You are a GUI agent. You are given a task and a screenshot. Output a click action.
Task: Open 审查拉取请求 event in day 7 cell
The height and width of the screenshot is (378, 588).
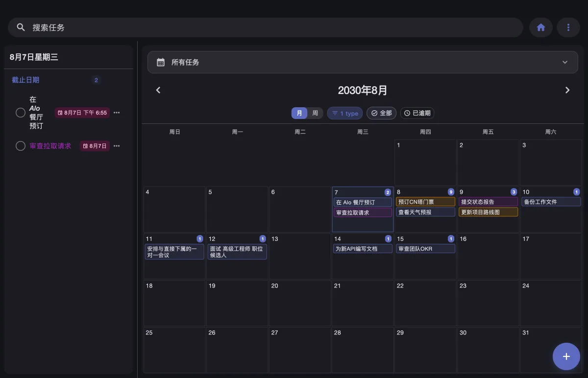363,213
